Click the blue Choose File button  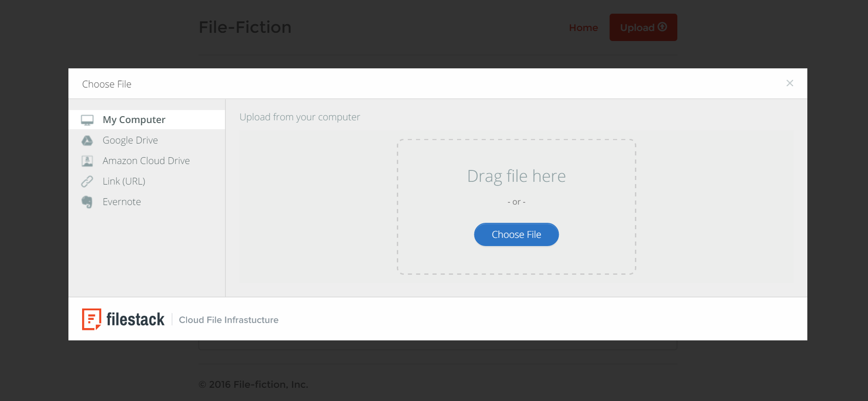click(x=516, y=235)
